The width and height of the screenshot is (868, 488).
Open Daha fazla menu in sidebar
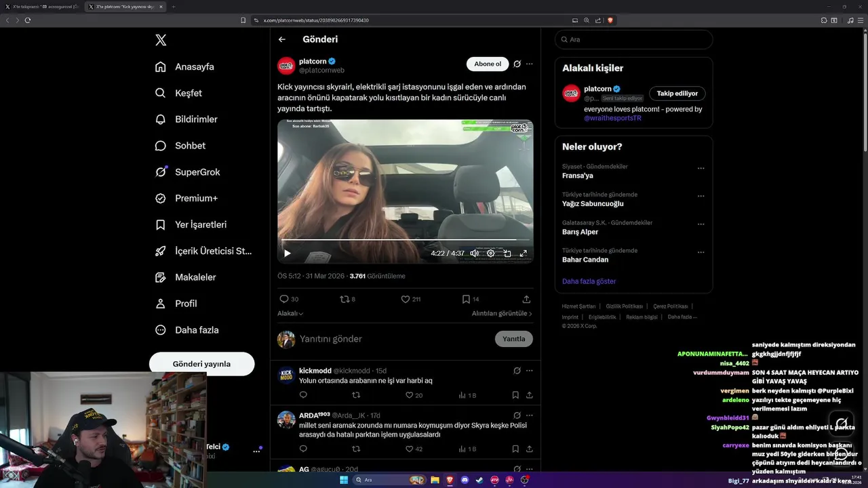[x=187, y=330]
